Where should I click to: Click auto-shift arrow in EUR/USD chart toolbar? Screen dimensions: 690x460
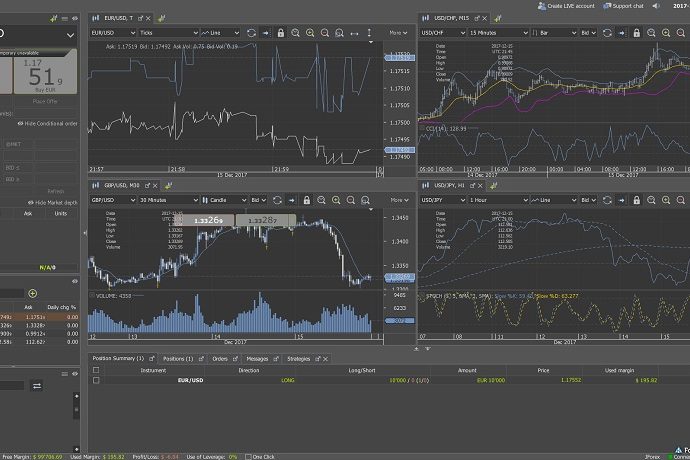pos(266,33)
